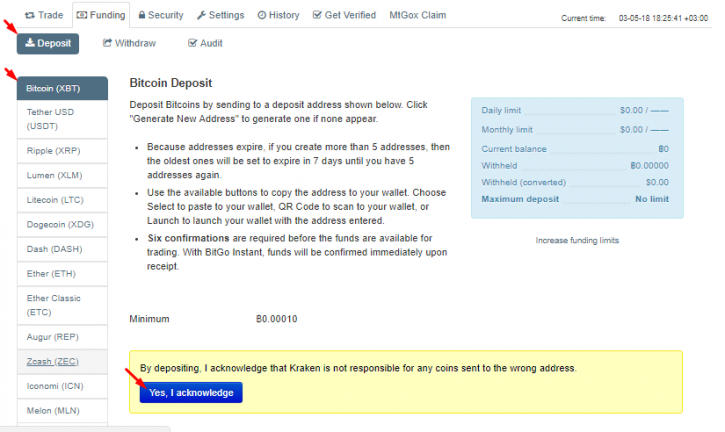The width and height of the screenshot is (725, 432).
Task: Switch to Audit section
Action: coord(205,43)
